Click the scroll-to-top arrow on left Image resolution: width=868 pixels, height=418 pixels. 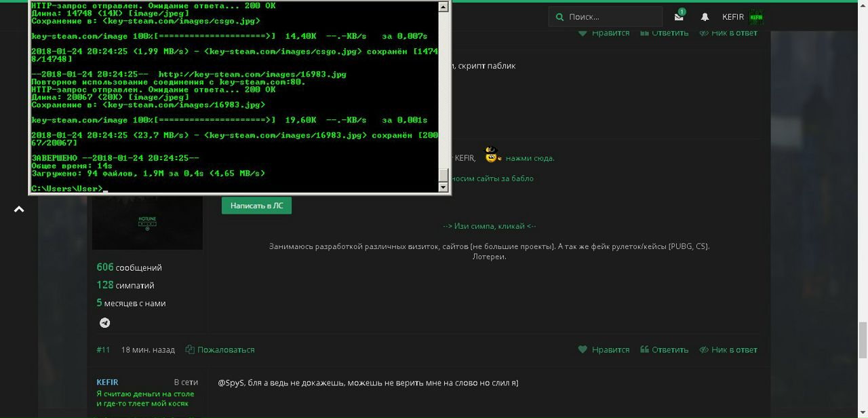click(x=19, y=210)
